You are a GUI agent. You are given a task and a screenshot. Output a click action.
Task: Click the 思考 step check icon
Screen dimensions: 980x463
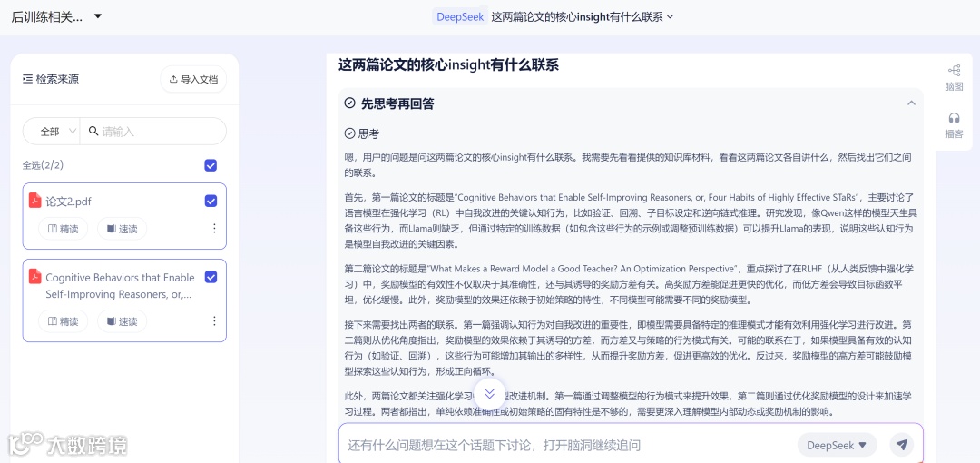(x=350, y=133)
